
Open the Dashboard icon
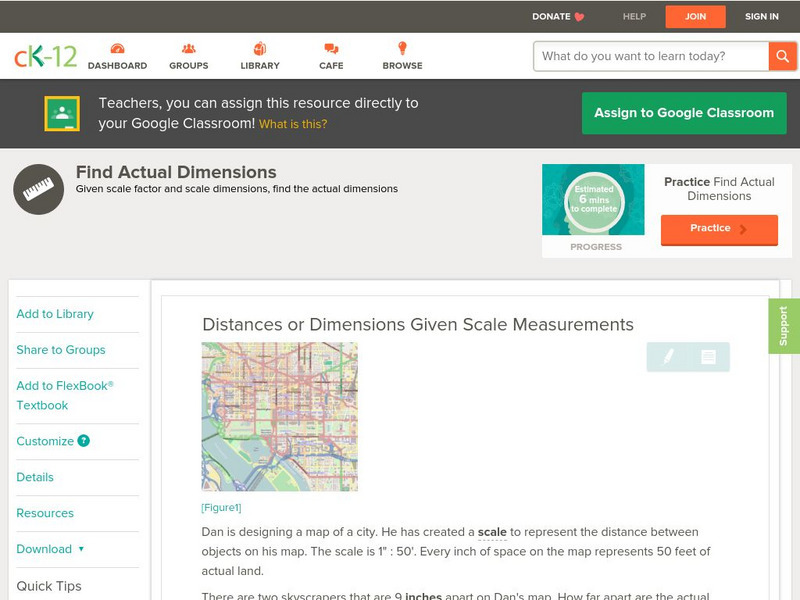point(117,50)
